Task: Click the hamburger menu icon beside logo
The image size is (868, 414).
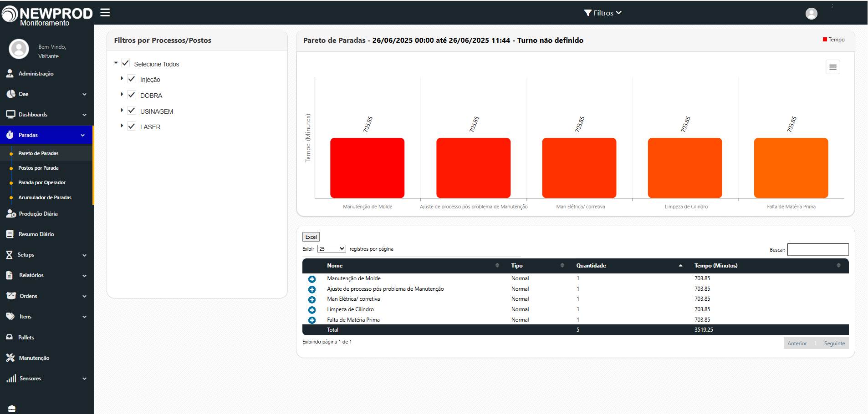Action: (x=105, y=13)
